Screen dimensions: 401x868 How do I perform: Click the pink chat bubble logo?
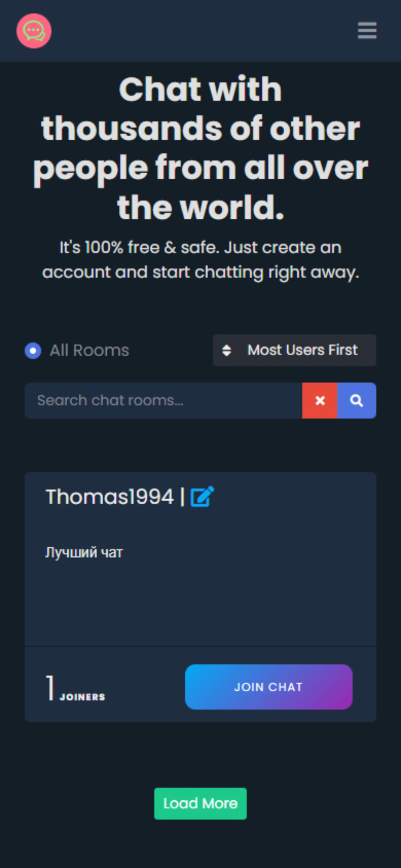coord(34,31)
